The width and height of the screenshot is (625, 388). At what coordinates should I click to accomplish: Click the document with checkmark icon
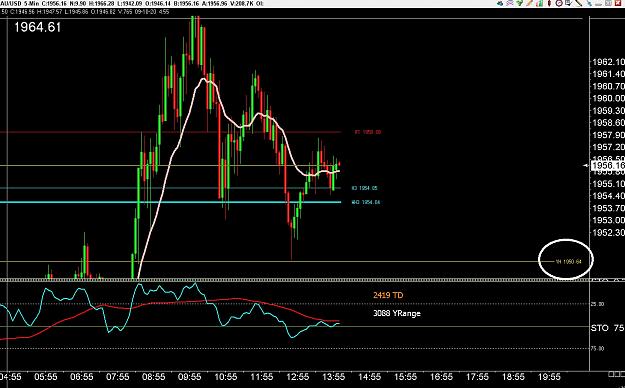point(569,3)
